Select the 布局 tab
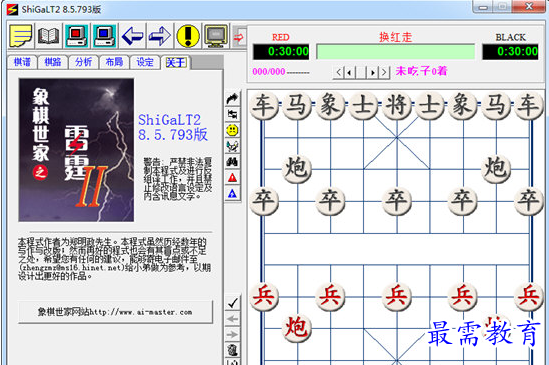This screenshot has width=549, height=365. 114,62
